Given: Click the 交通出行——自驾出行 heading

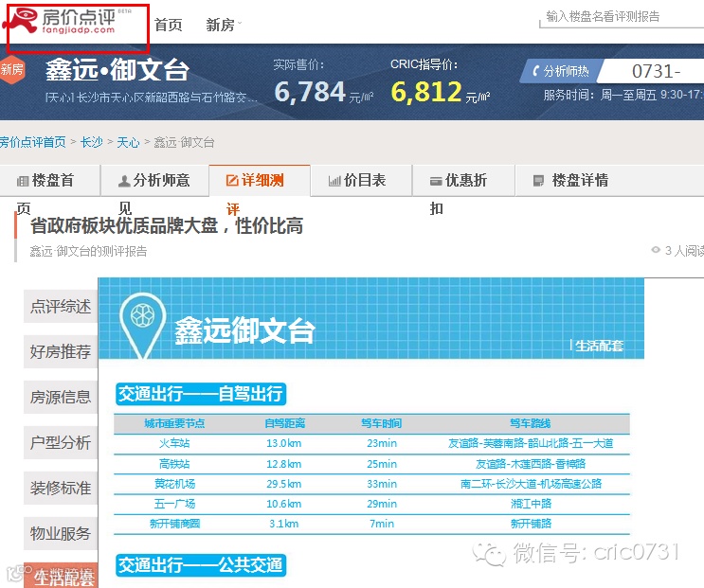Looking at the screenshot, I should pyautogui.click(x=201, y=394).
